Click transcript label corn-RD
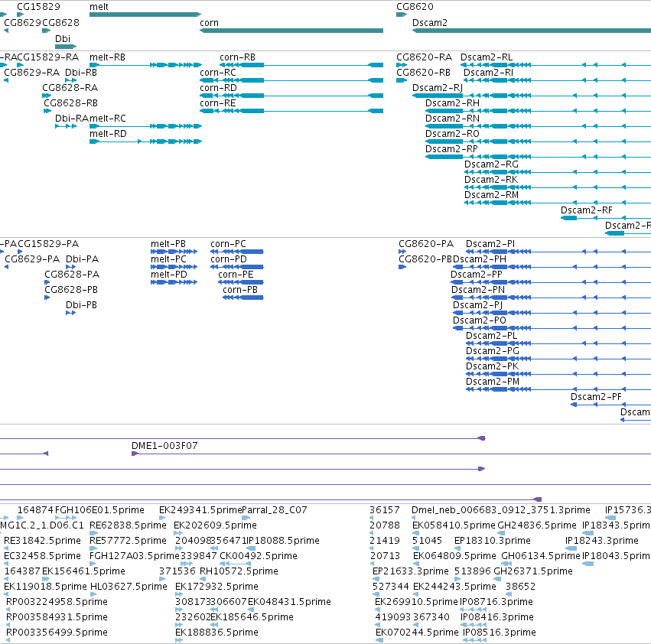Viewport: 651px width, 644px height. 218,88
